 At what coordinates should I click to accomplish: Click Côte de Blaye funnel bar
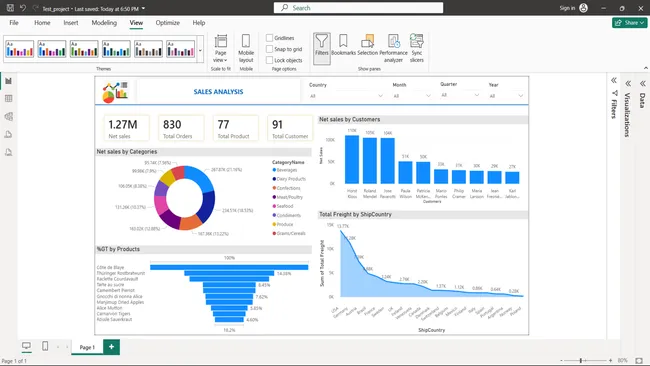(x=229, y=267)
